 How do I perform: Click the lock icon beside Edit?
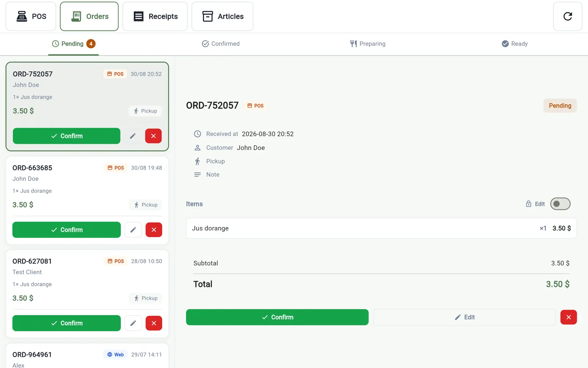coord(528,204)
